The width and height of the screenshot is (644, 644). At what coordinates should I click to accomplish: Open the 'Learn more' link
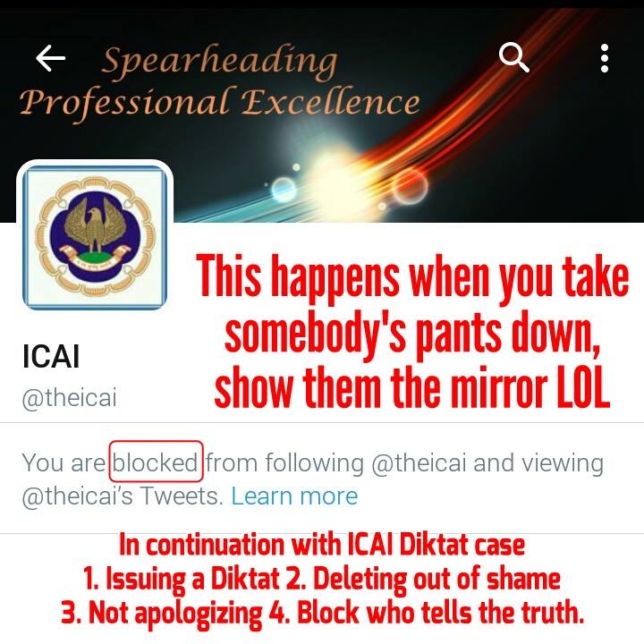tap(294, 496)
